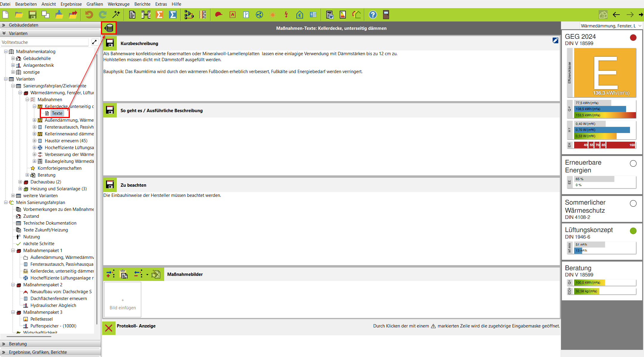Open the Werkzeuge menu
Screen dimensions: 644x357
[x=119, y=4]
